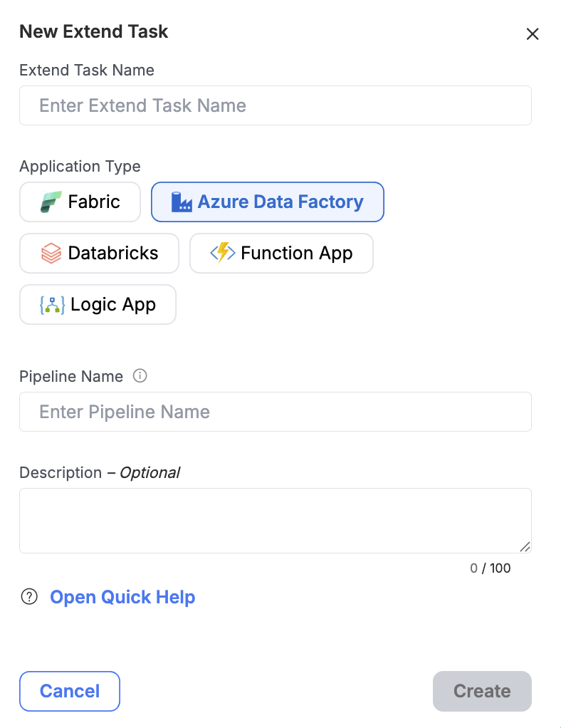Image resolution: width=561 pixels, height=728 pixels.
Task: Click the Create button
Action: point(482,691)
